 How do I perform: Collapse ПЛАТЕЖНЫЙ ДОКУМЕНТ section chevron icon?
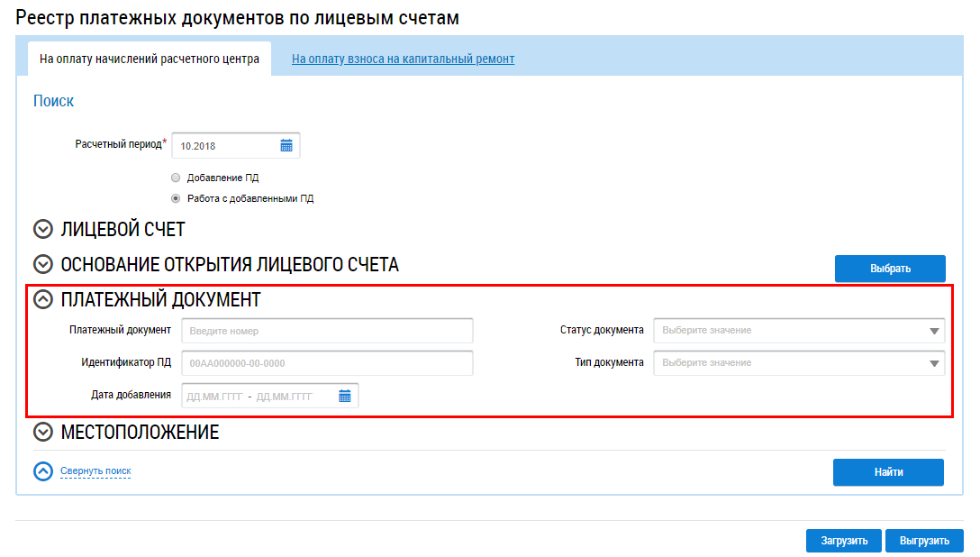pos(43,299)
